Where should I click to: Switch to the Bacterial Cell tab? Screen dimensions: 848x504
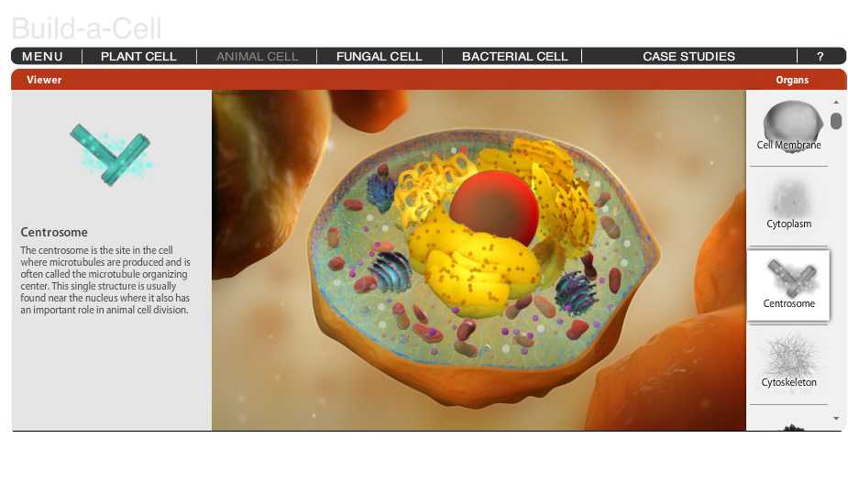[514, 56]
